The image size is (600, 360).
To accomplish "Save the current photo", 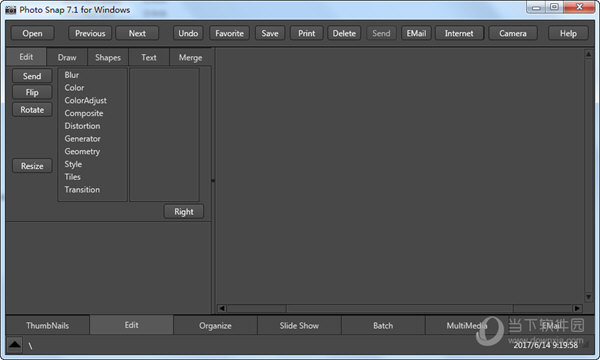I will click(x=270, y=34).
